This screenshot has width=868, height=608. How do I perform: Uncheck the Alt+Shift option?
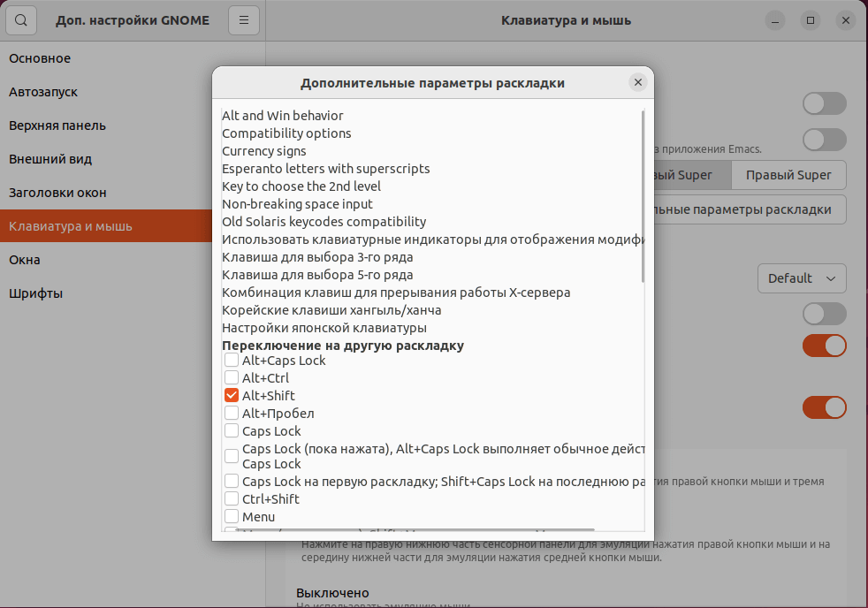[232, 396]
